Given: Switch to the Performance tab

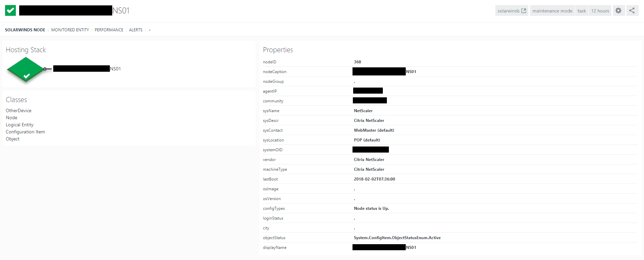Looking at the screenshot, I should click(x=109, y=30).
